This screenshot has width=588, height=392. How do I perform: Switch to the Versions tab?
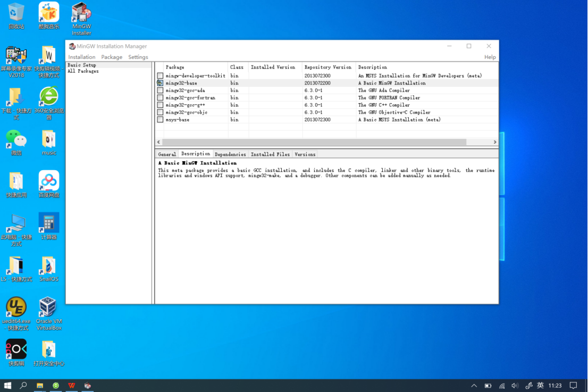coord(305,154)
